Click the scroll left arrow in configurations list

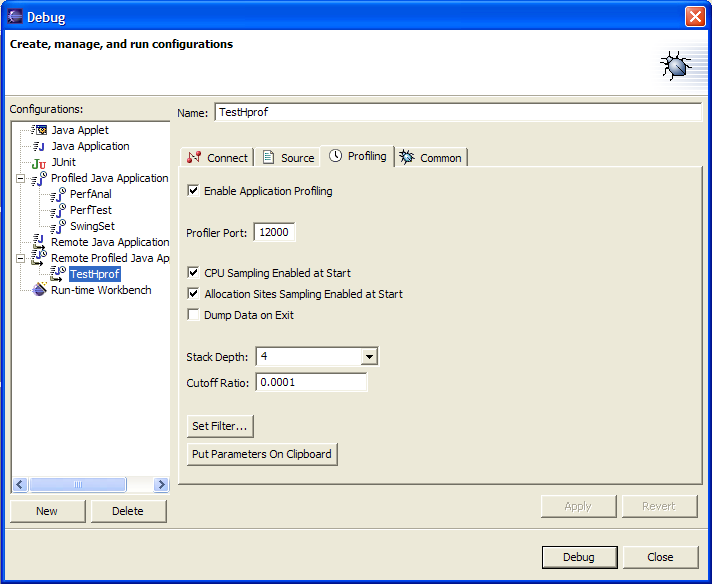point(20,485)
